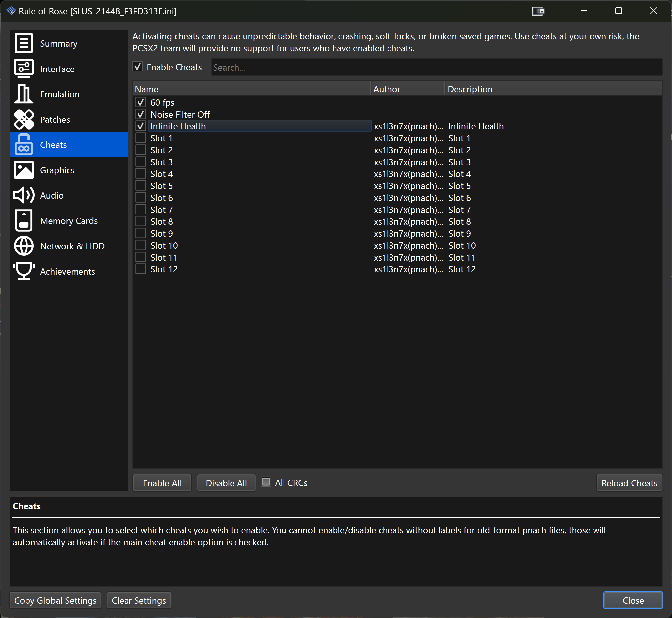Select the Cheats tab in sidebar

[x=68, y=145]
